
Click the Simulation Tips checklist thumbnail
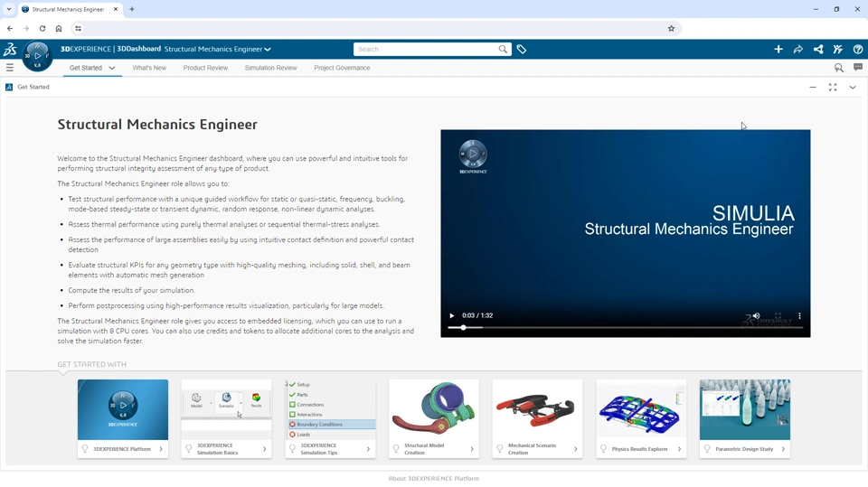coord(331,409)
